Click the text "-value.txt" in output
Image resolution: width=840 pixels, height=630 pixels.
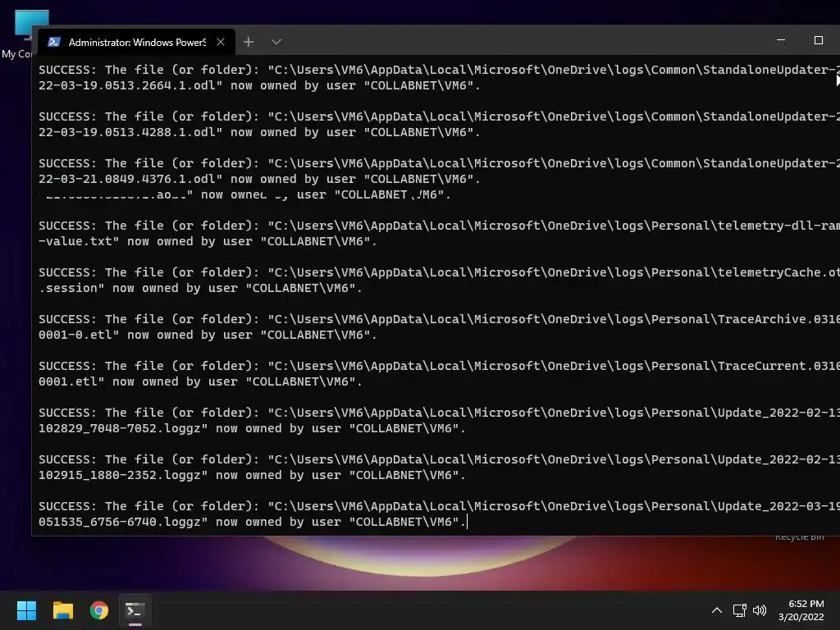75,241
